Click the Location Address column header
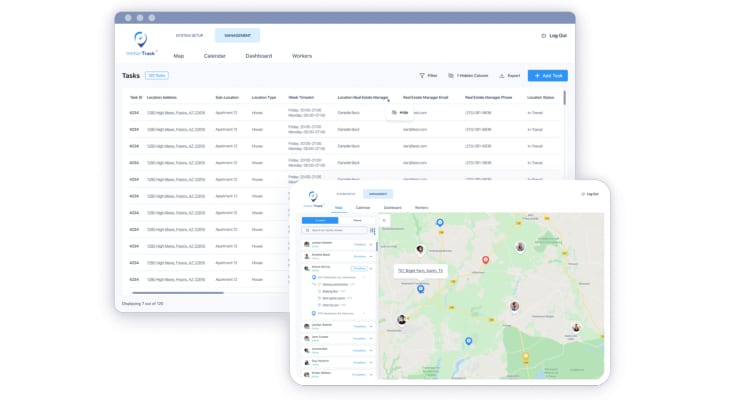 pos(162,98)
